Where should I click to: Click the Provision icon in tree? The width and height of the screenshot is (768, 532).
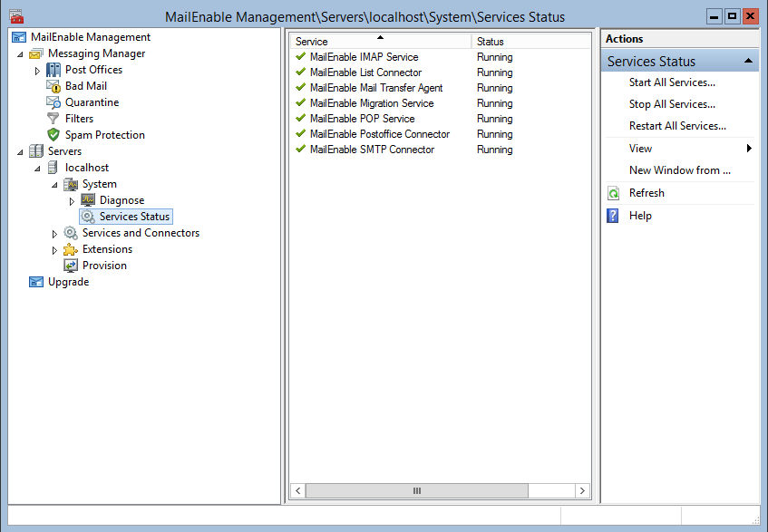(x=71, y=266)
